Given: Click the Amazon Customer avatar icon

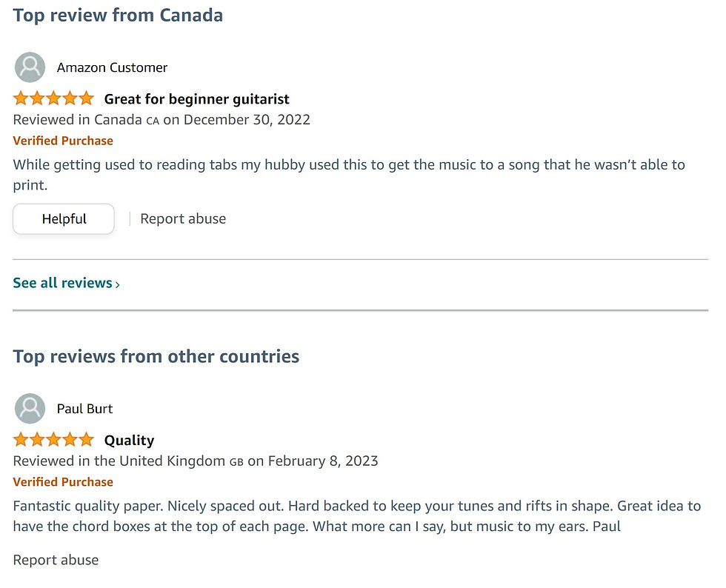Looking at the screenshot, I should pos(30,67).
